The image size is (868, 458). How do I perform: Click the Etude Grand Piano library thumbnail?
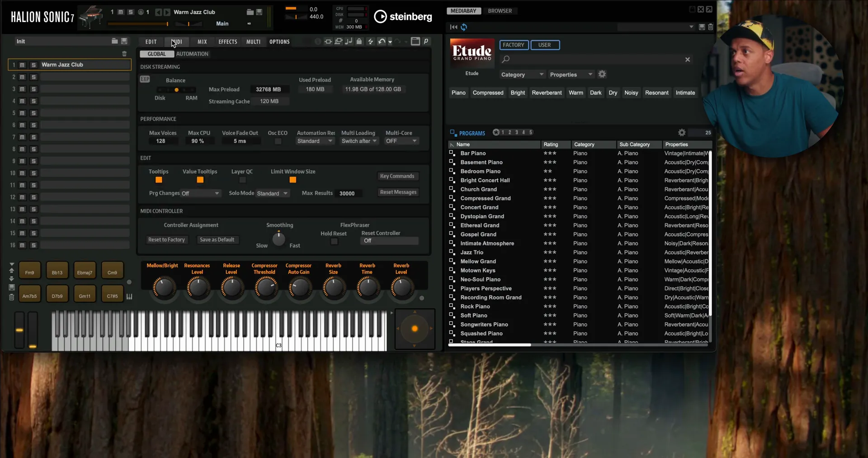click(472, 53)
